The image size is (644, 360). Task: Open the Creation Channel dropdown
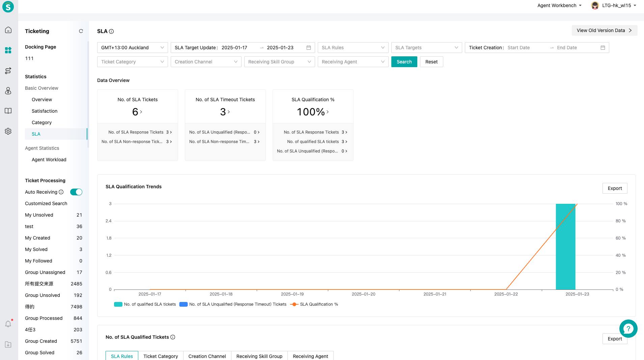click(x=206, y=62)
